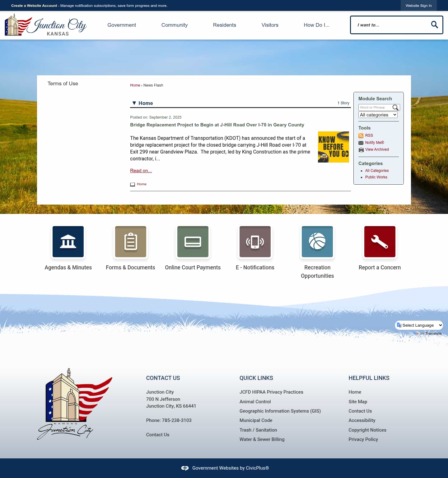Click the Know Before You Go thumbnail
This screenshot has height=478, width=448.
click(333, 147)
